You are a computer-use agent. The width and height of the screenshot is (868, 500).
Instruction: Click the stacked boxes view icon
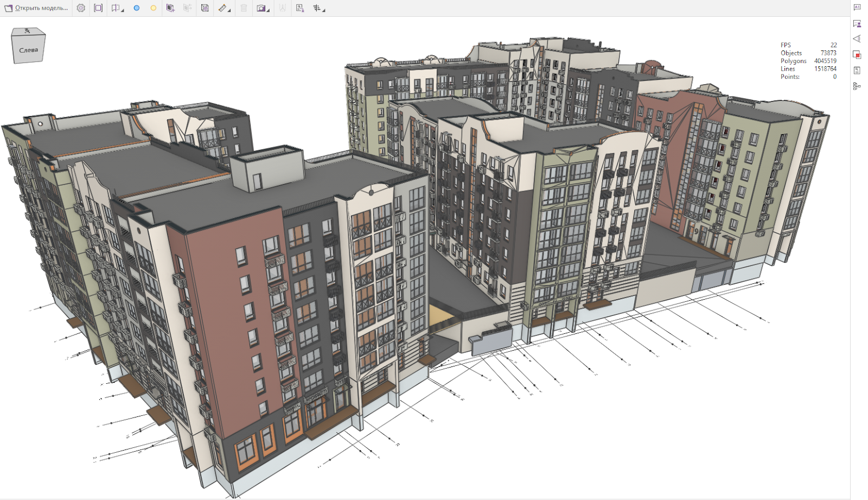click(205, 8)
